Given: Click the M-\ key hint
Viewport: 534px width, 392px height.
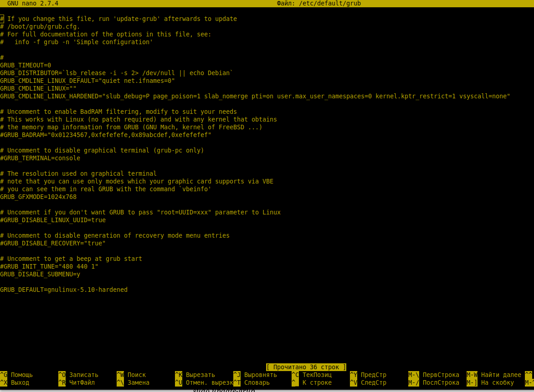Looking at the screenshot, I should (x=413, y=375).
